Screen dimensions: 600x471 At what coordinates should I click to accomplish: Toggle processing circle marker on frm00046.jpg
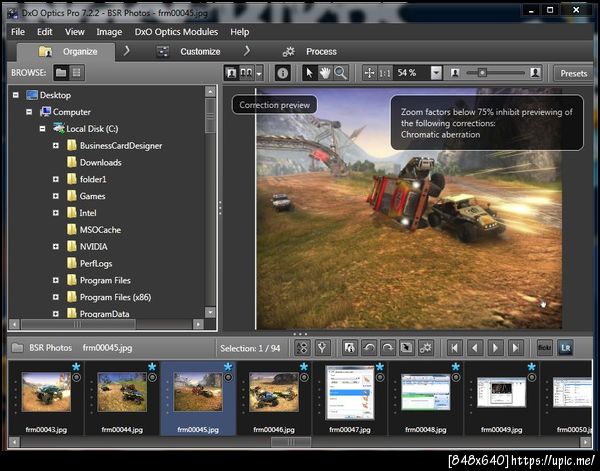click(304, 378)
